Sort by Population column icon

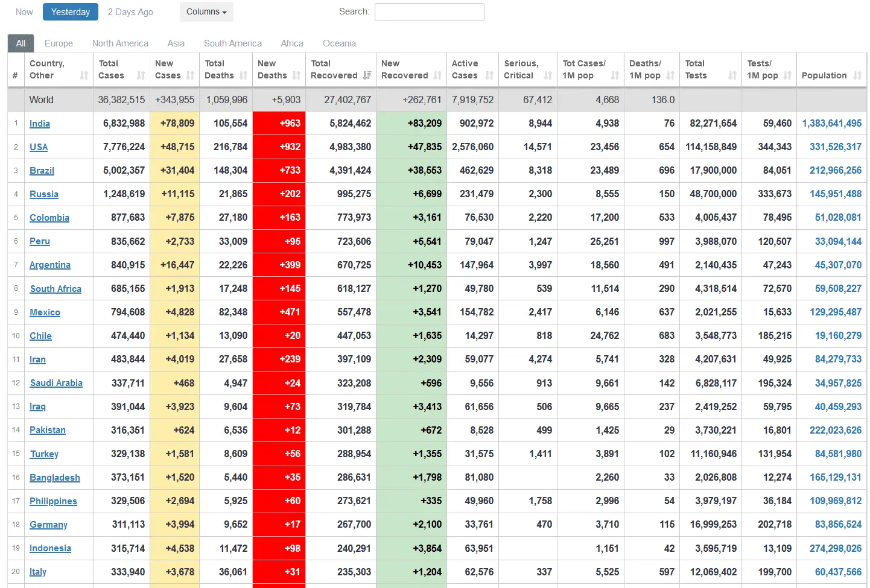click(857, 75)
